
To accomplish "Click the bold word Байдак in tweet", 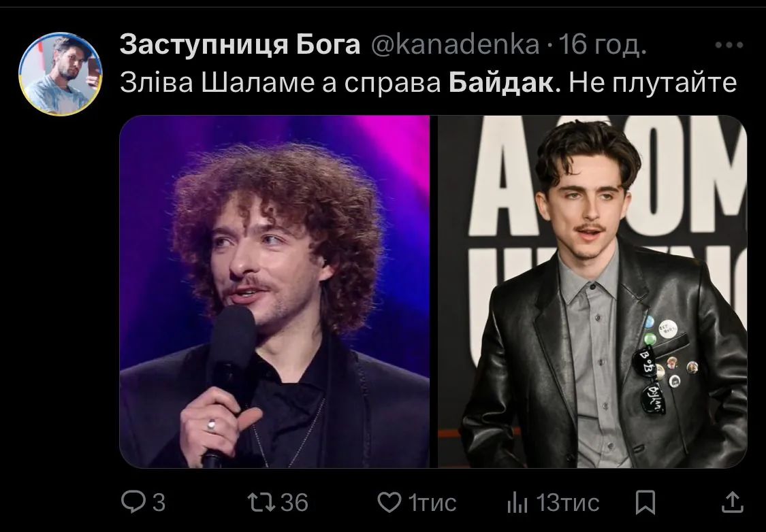I will [502, 83].
